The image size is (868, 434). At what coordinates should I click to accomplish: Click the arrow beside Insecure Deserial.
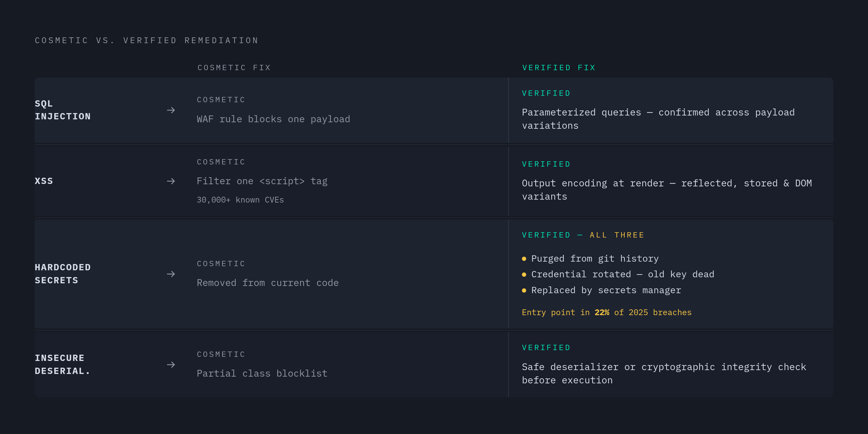[171, 365]
